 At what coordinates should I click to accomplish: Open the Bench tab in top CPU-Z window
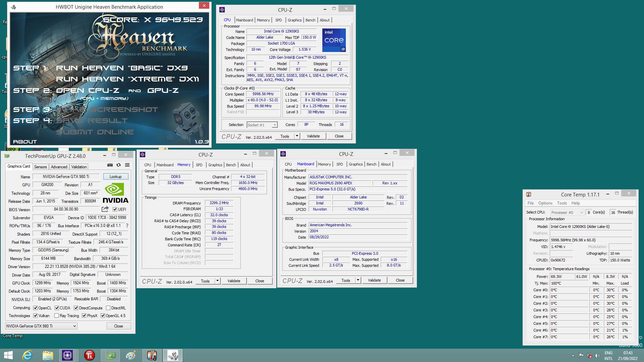click(310, 20)
